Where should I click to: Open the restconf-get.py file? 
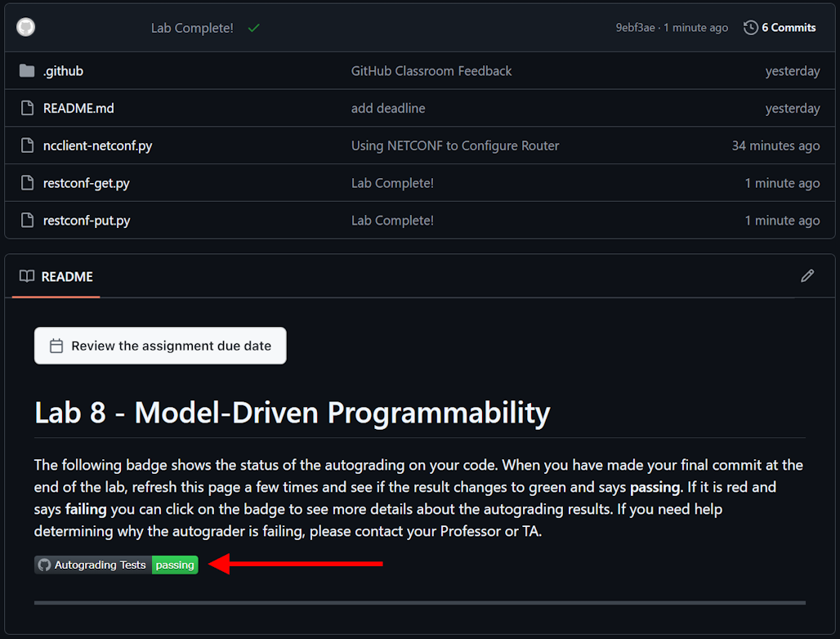click(87, 183)
